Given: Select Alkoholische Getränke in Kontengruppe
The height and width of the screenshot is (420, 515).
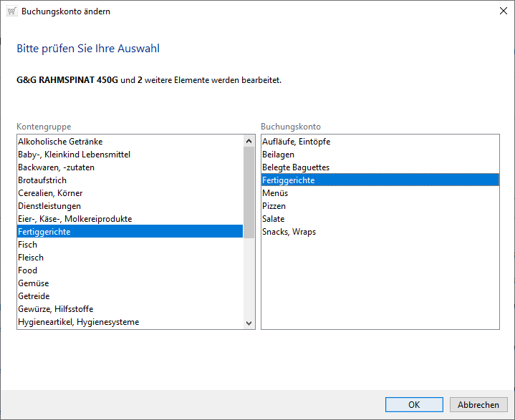Looking at the screenshot, I should (x=60, y=142).
